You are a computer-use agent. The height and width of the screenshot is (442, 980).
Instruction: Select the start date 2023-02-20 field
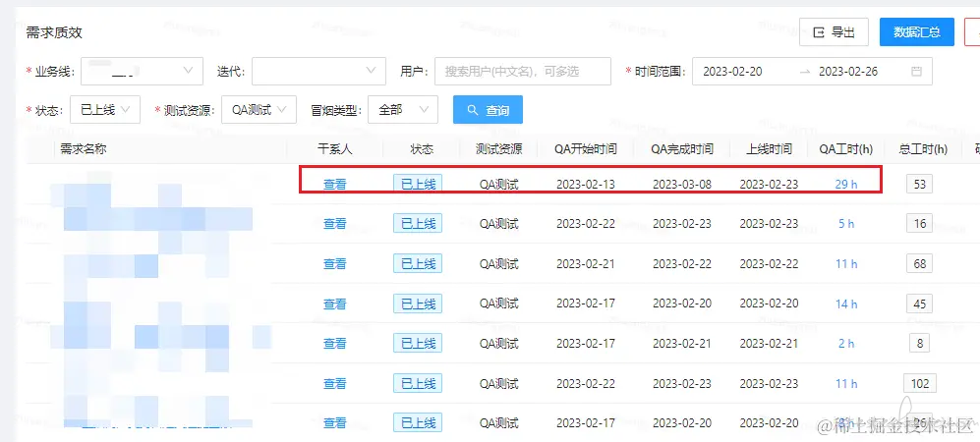click(732, 71)
